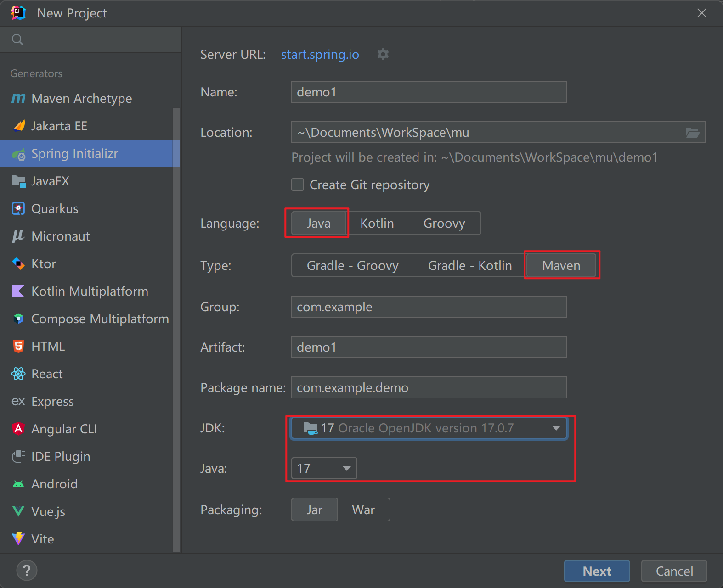Open the JDK dropdown list
This screenshot has height=588, width=723.
coord(556,428)
